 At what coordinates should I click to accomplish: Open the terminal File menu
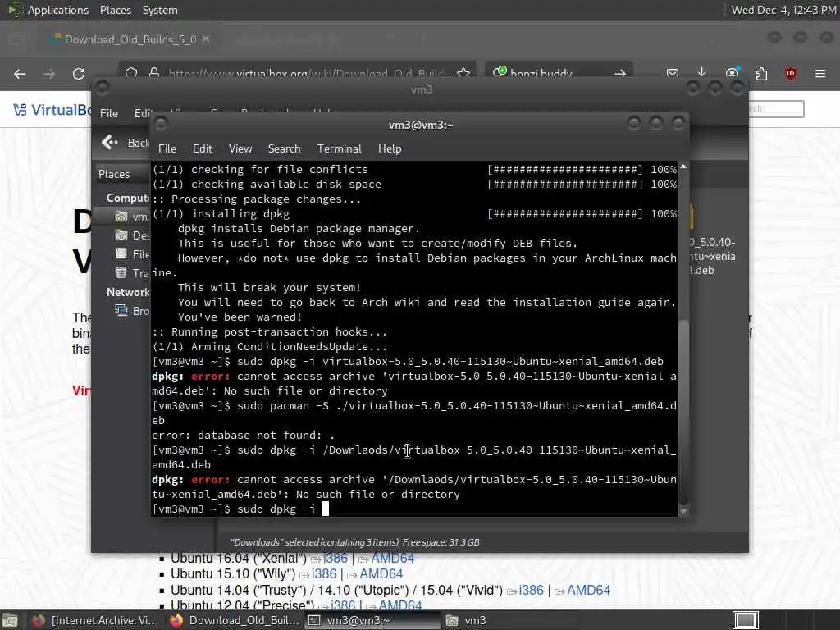167,149
